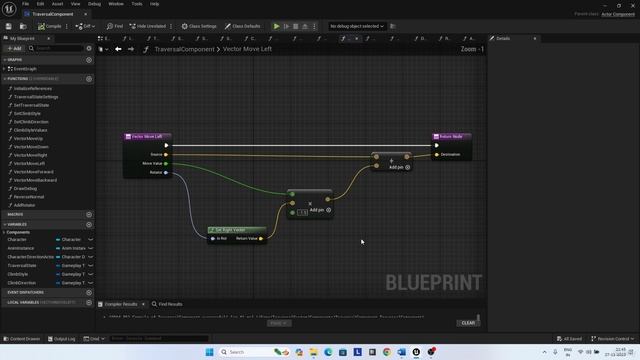Click the Unreal Engine logo icon
Screen dimensions: 640x360
[x=9, y=8]
